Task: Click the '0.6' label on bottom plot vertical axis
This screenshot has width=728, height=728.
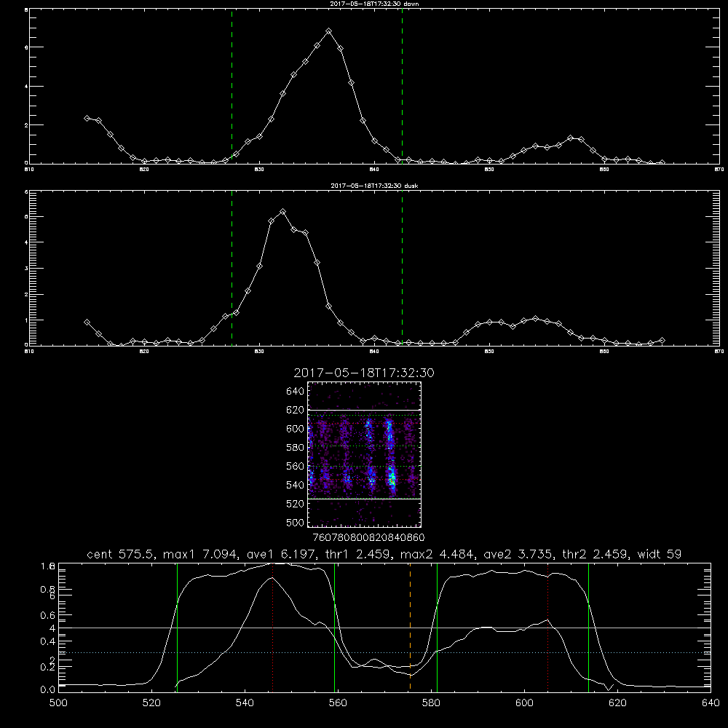Action: click(47, 615)
